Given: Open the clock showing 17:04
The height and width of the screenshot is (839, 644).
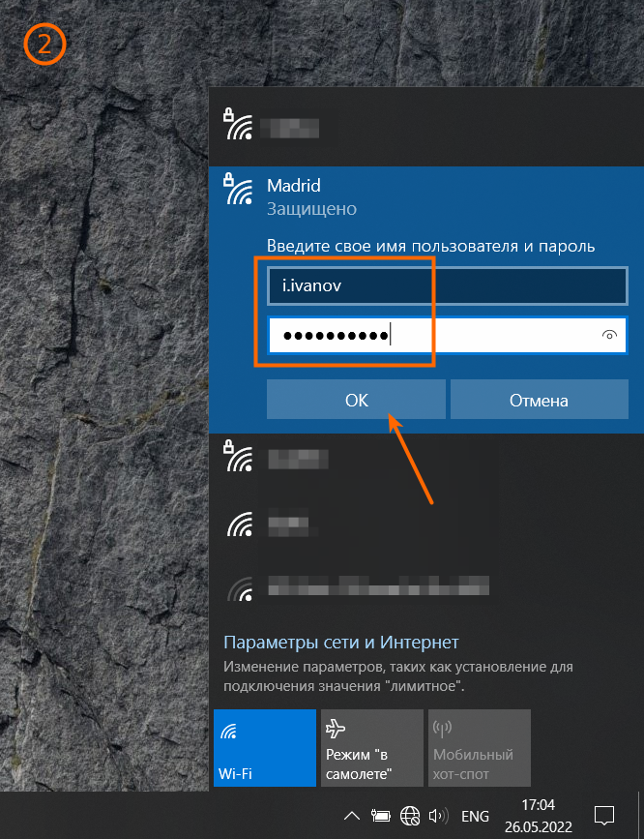Looking at the screenshot, I should 538,815.
